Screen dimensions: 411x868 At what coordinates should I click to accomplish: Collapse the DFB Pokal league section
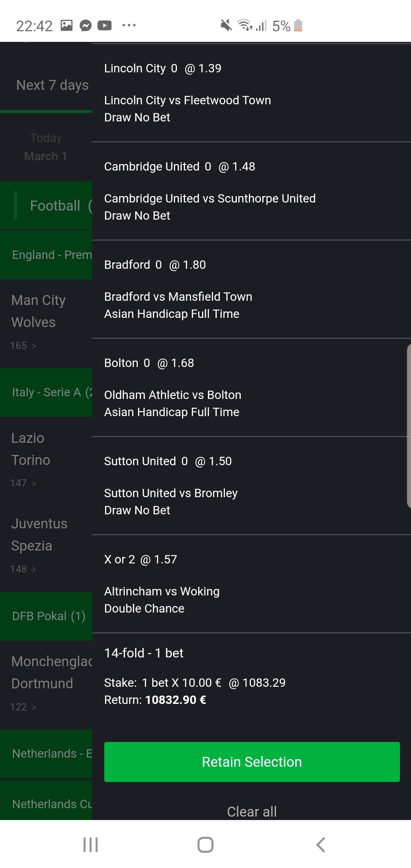[46, 616]
